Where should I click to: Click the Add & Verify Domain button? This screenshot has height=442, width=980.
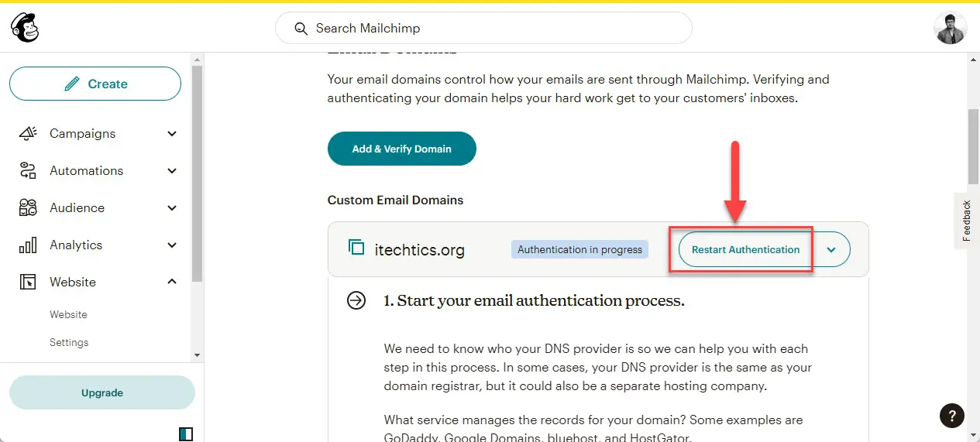(402, 149)
